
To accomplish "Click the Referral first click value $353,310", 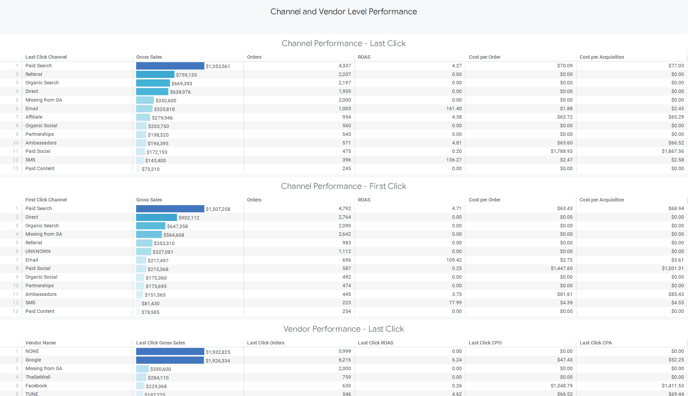I will [x=165, y=243].
